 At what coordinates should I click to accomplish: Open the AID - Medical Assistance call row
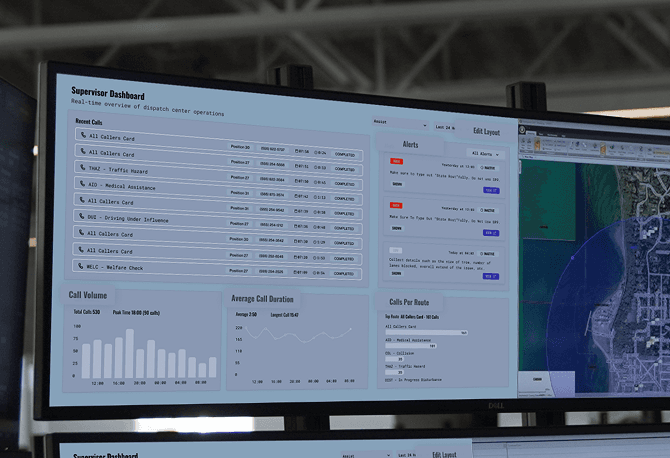click(x=218, y=191)
